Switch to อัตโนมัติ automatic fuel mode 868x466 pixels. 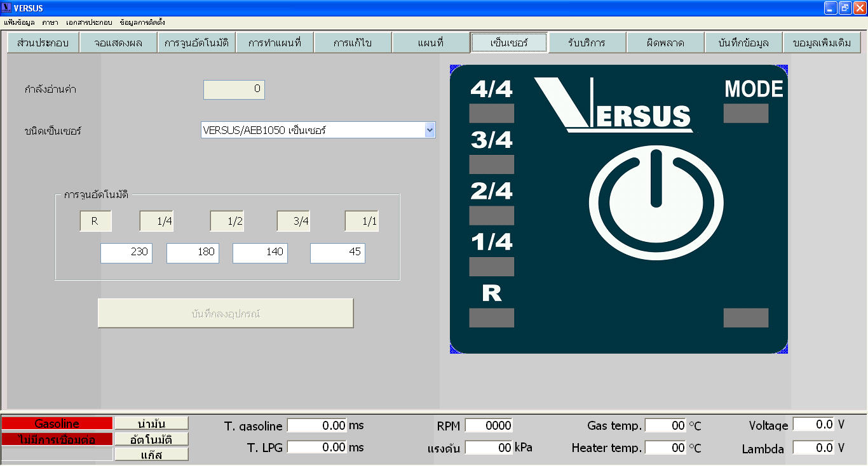pos(151,439)
